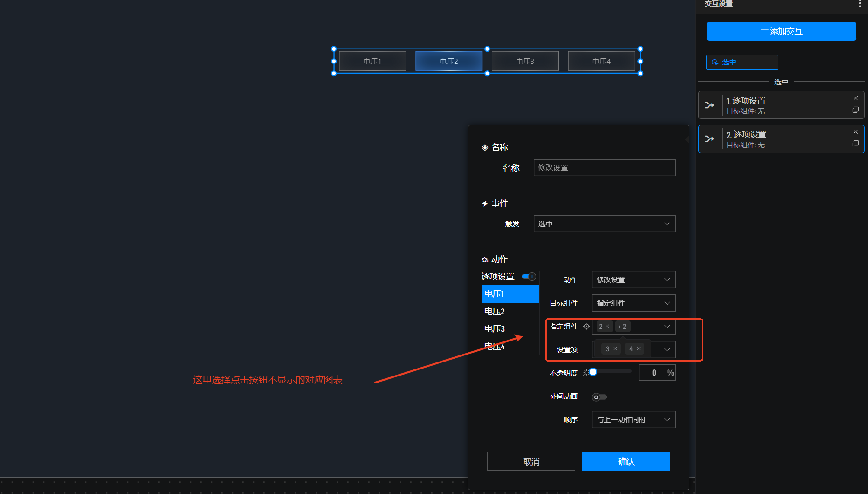
Task: Remove tag 2 from 指定组件 field
Action: (x=607, y=327)
